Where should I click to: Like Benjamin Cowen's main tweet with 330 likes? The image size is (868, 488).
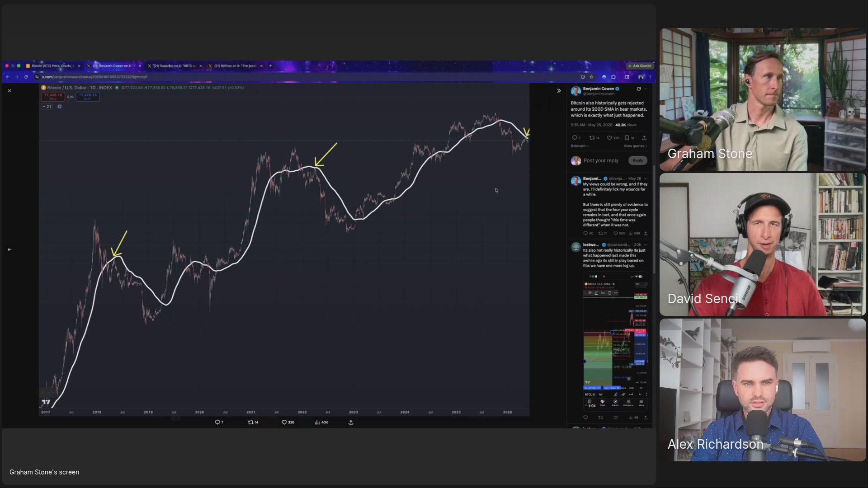tap(609, 138)
